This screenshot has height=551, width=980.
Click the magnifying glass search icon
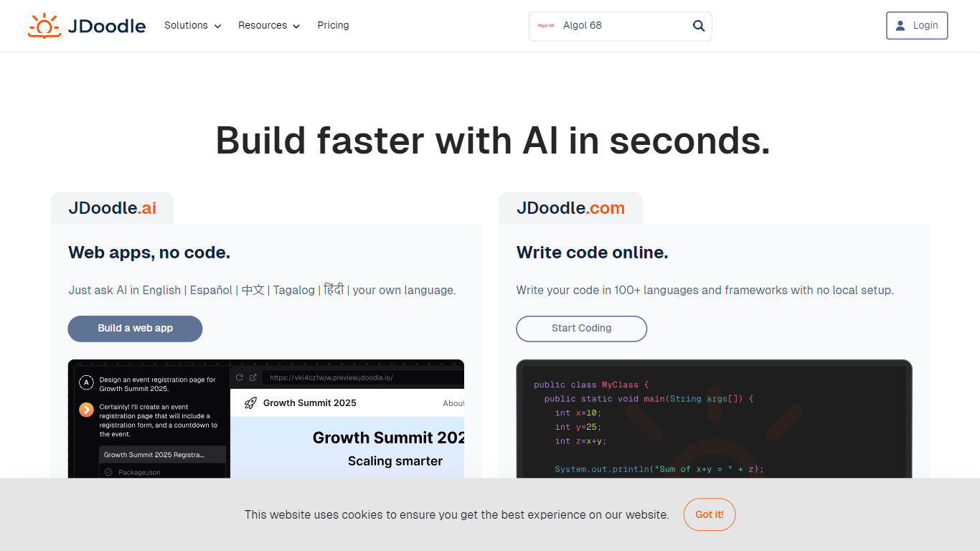click(x=698, y=25)
